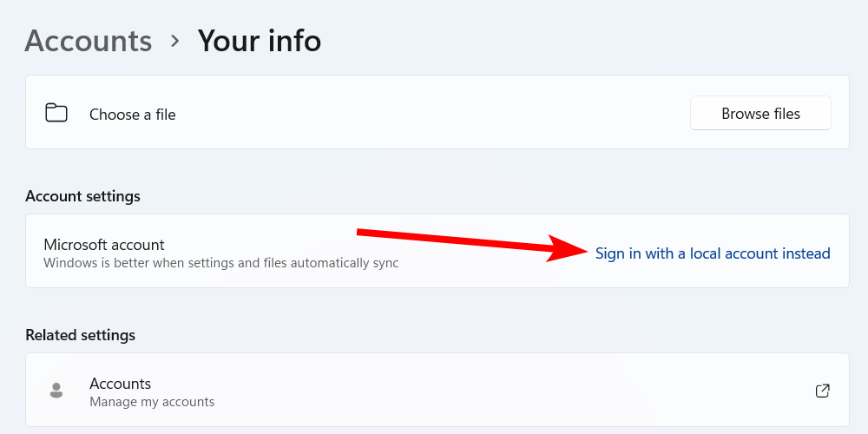Click the Windows is better when settings sync description
This screenshot has height=434, width=868.
221,262
